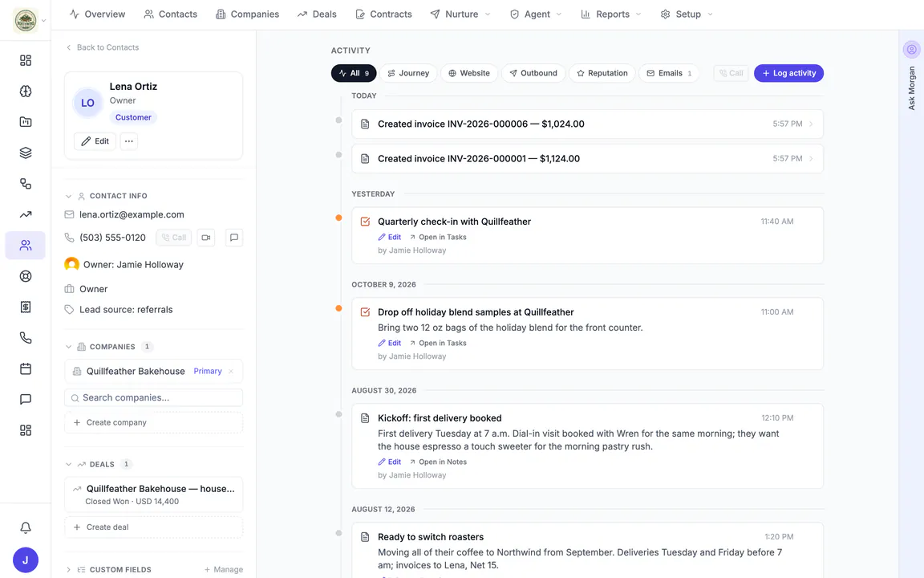
Task: Open the workflow shapes icon in the sidebar
Action: pyautogui.click(x=26, y=183)
